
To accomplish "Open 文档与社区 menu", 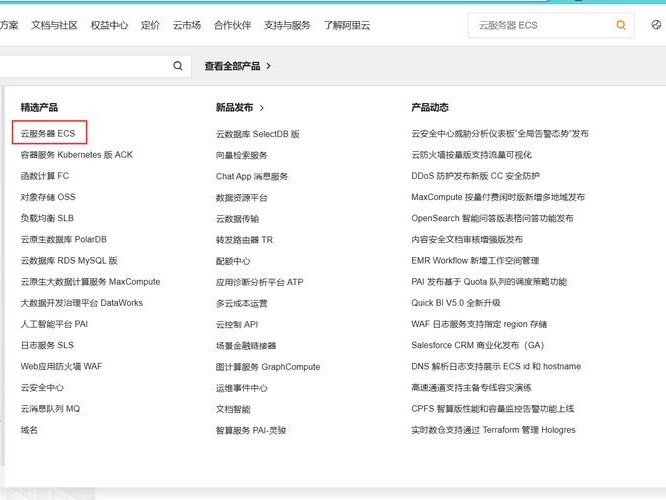I will [x=54, y=25].
